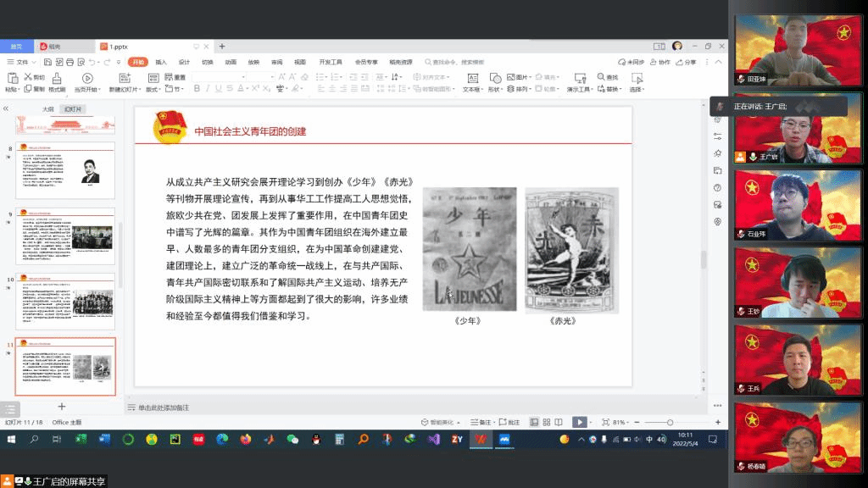Start slideshow from current slide (当页开始)
The width and height of the screenshot is (868, 488).
pyautogui.click(x=86, y=82)
